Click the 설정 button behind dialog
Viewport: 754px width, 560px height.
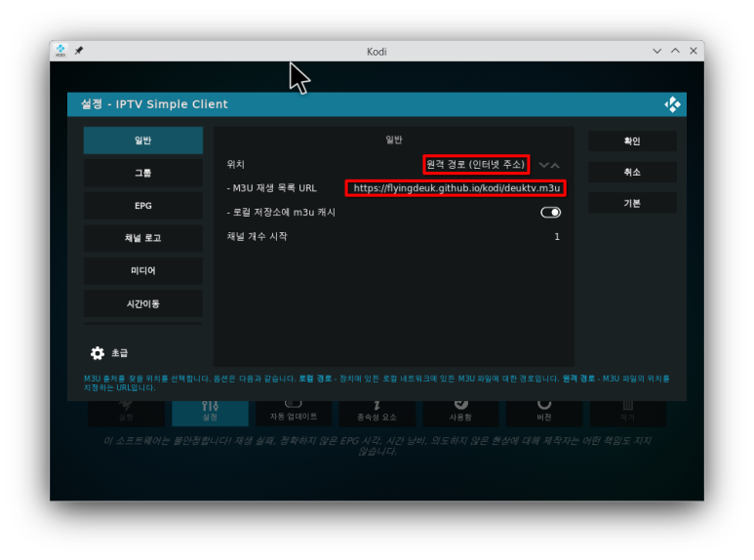click(210, 413)
